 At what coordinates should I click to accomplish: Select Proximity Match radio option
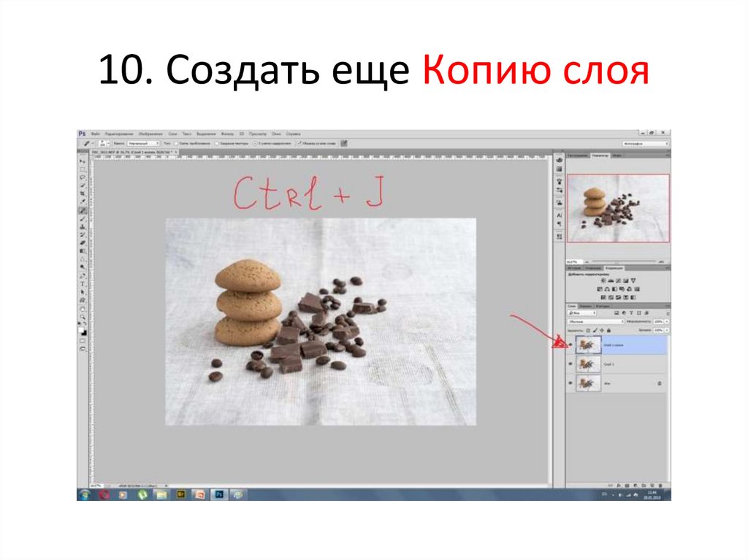(175, 143)
